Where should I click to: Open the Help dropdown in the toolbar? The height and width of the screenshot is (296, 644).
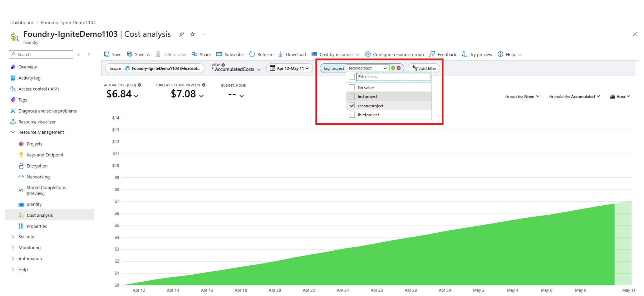[510, 54]
